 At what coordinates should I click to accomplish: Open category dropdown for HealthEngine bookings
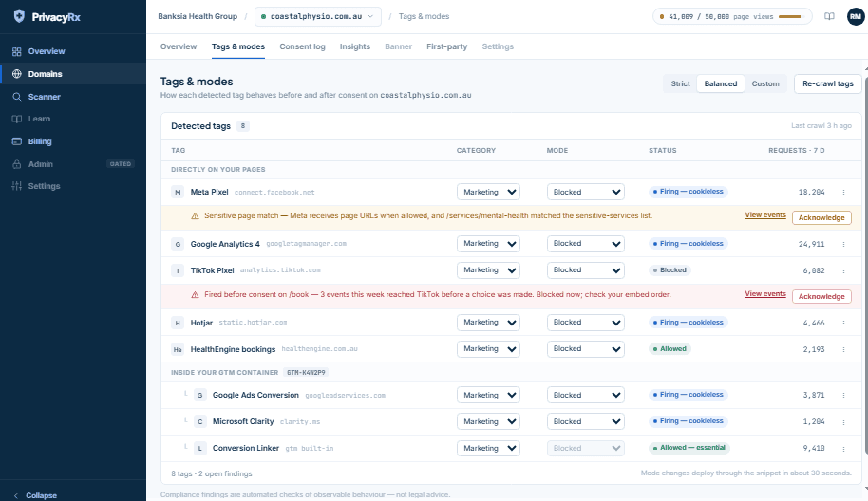coord(488,348)
